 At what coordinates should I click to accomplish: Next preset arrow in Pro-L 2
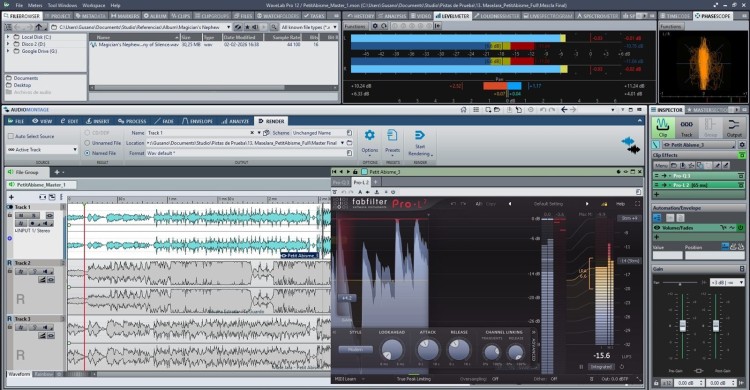click(x=587, y=204)
